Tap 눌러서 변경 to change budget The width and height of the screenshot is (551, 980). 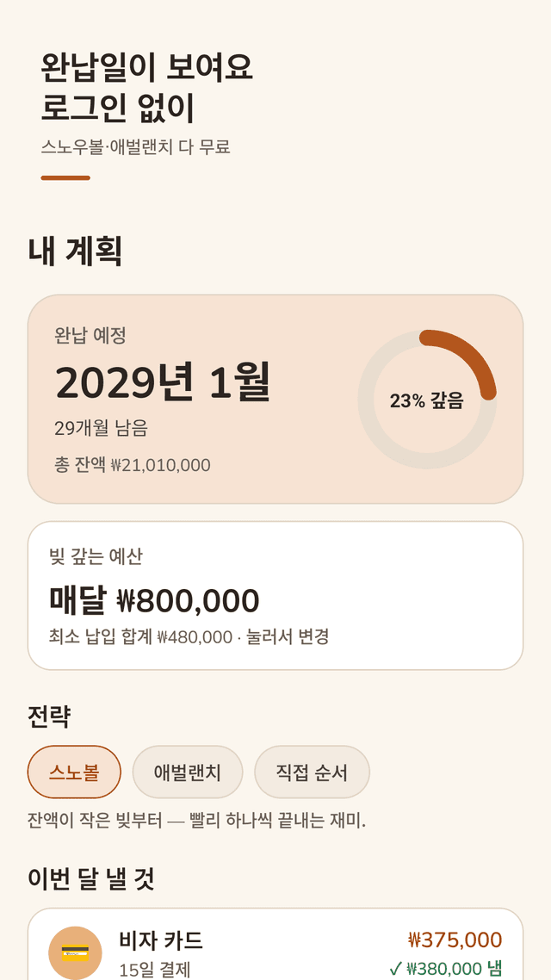[x=288, y=637]
